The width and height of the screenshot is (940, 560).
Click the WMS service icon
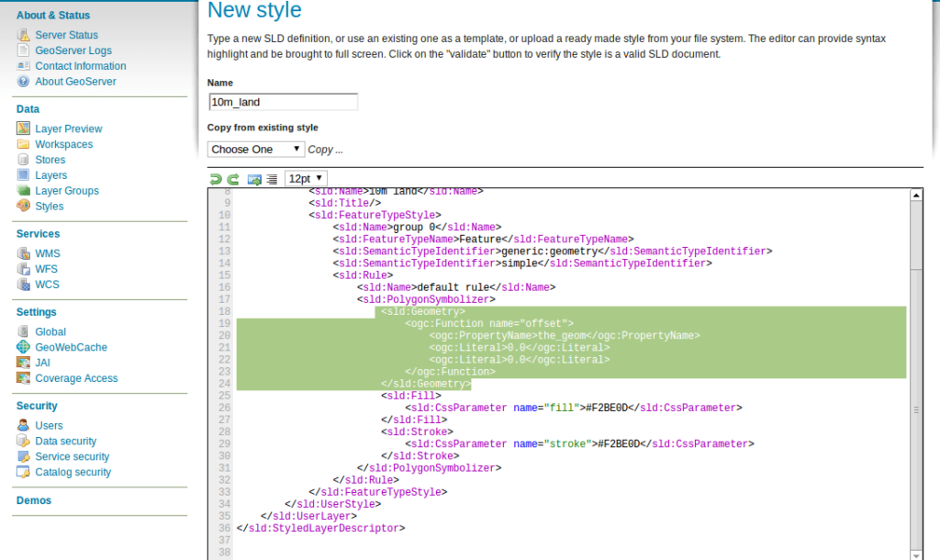(24, 253)
